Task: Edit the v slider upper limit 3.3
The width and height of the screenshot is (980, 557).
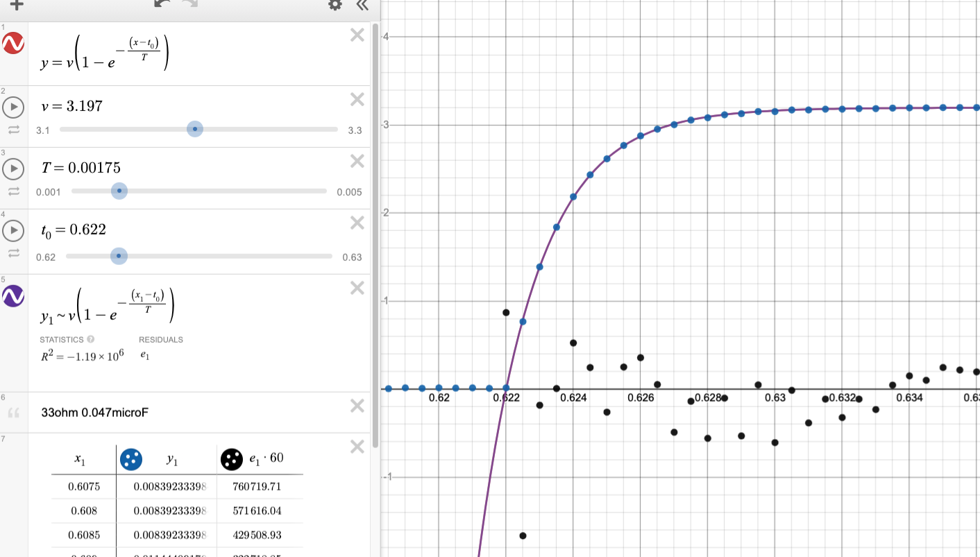Action: (x=355, y=130)
